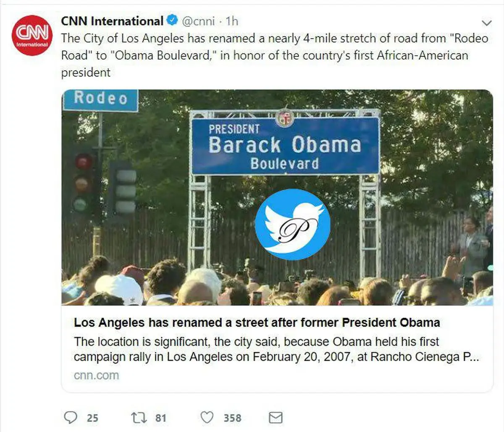Click the like count 358
Image resolution: width=504 pixels, height=432 pixels.
(232, 418)
